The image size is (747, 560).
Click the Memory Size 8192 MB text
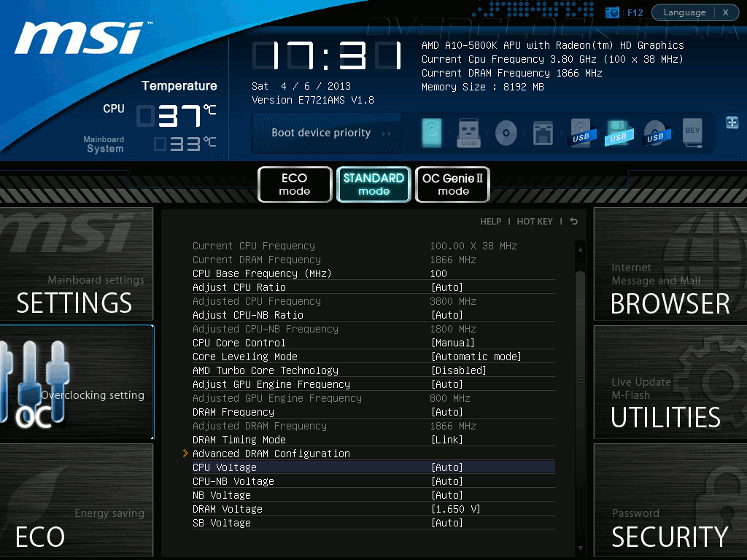tap(483, 87)
